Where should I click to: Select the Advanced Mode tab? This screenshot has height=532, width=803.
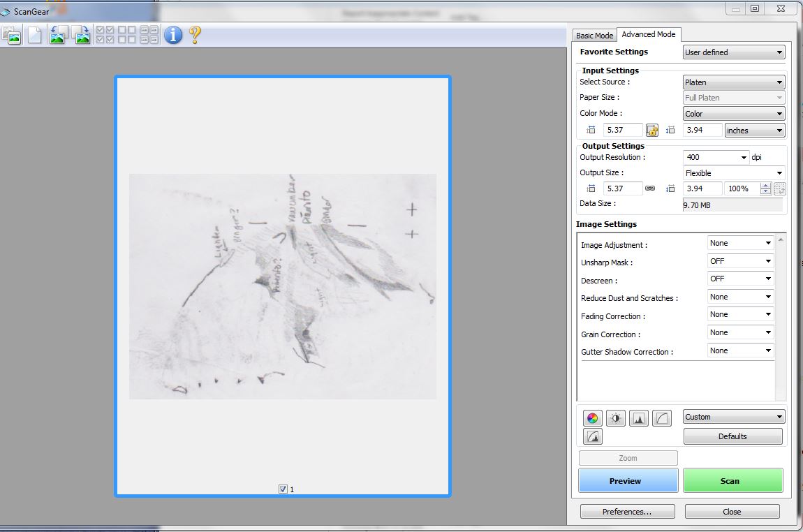pos(648,34)
